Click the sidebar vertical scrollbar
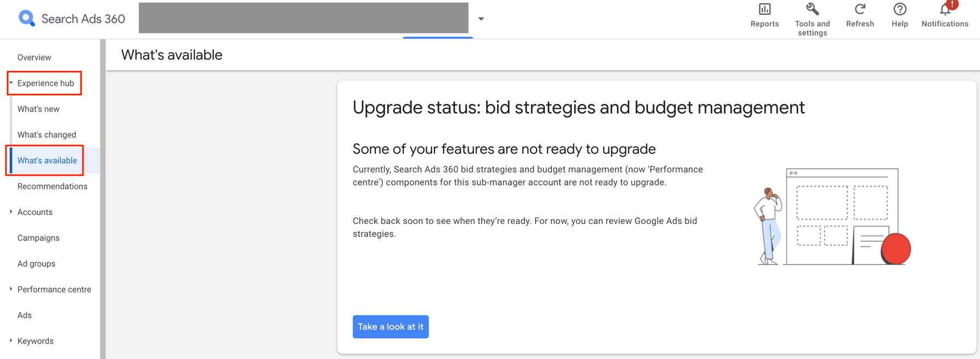Image resolution: width=980 pixels, height=359 pixels. tap(103, 199)
